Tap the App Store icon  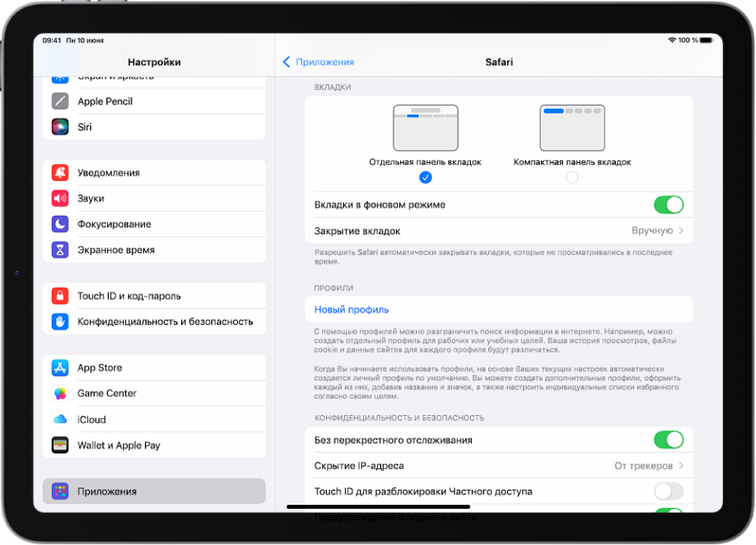pyautogui.click(x=60, y=368)
